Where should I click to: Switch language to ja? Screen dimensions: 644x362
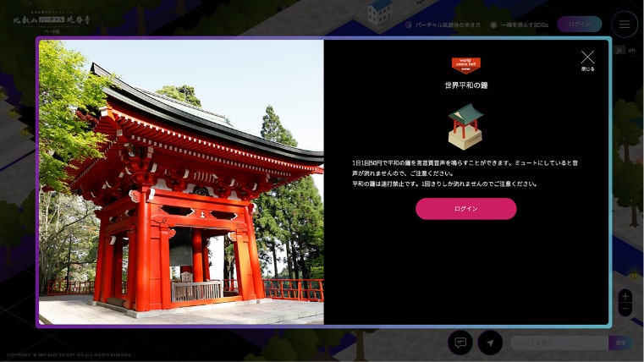[619, 50]
